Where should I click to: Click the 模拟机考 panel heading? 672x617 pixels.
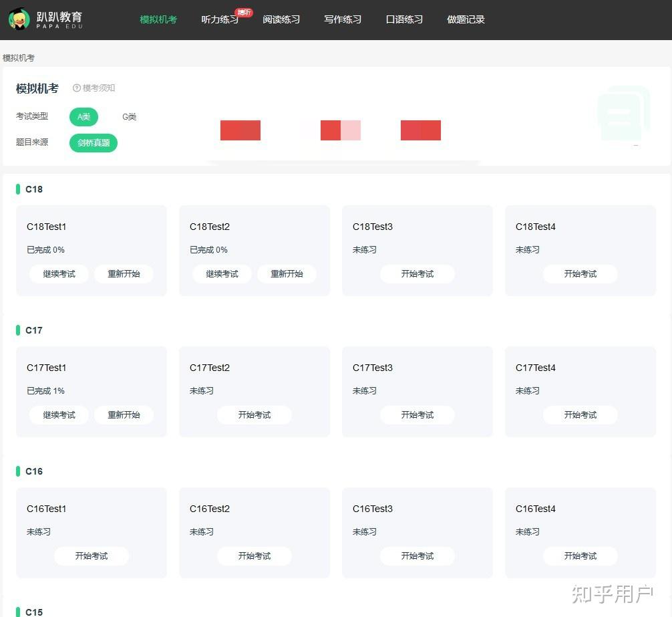pyautogui.click(x=37, y=88)
